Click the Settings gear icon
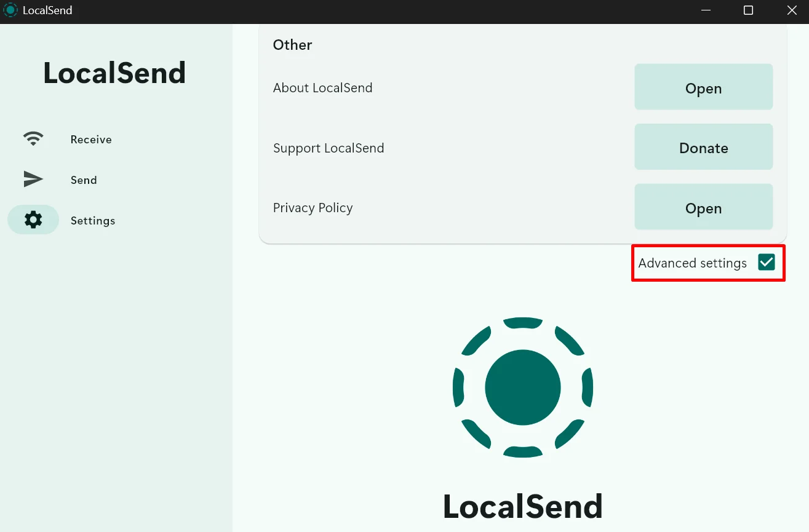Screen dimensions: 809x532 coord(33,220)
